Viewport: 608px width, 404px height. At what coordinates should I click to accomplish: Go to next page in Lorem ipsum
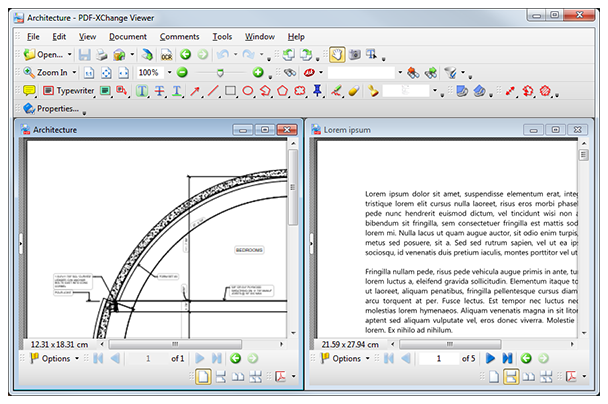click(x=491, y=359)
